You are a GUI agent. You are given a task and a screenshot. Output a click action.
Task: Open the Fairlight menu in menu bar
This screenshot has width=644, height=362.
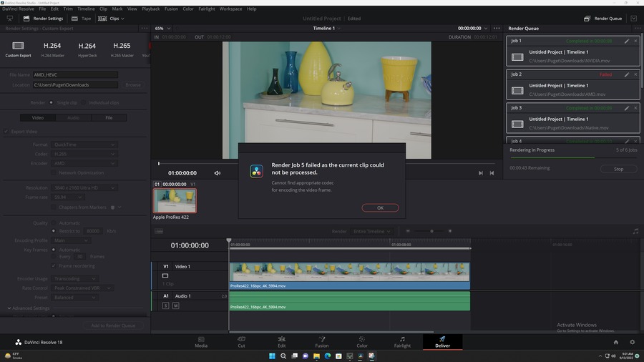click(207, 9)
